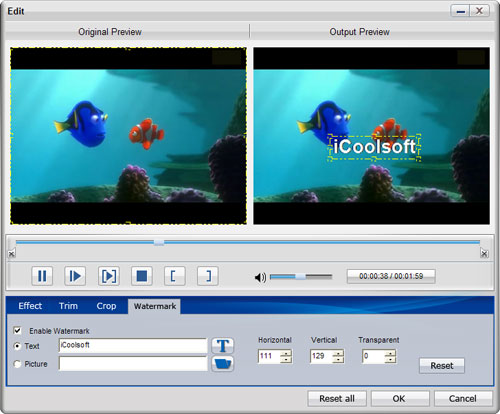Click the Horizontal value field showing 111
The height and width of the screenshot is (414, 500).
pyautogui.click(x=269, y=356)
